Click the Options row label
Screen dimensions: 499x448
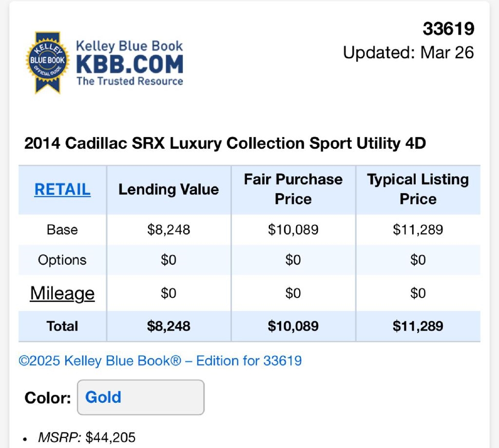(62, 260)
